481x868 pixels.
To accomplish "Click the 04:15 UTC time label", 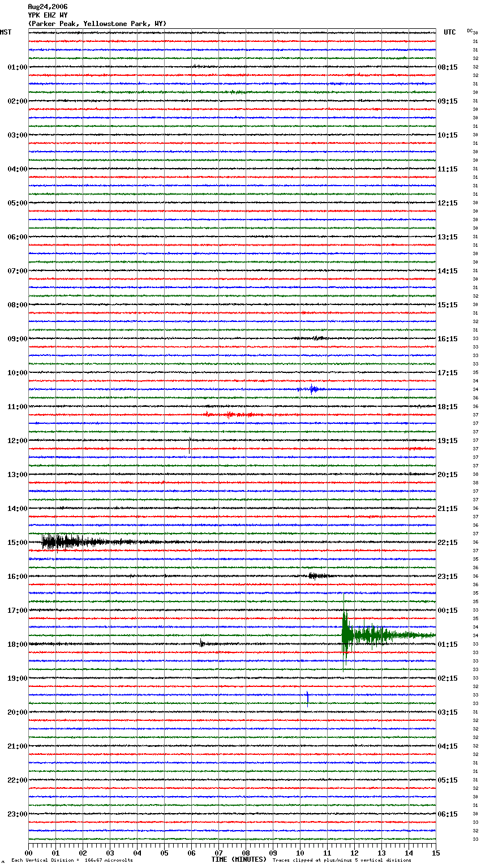I will click(x=448, y=746).
